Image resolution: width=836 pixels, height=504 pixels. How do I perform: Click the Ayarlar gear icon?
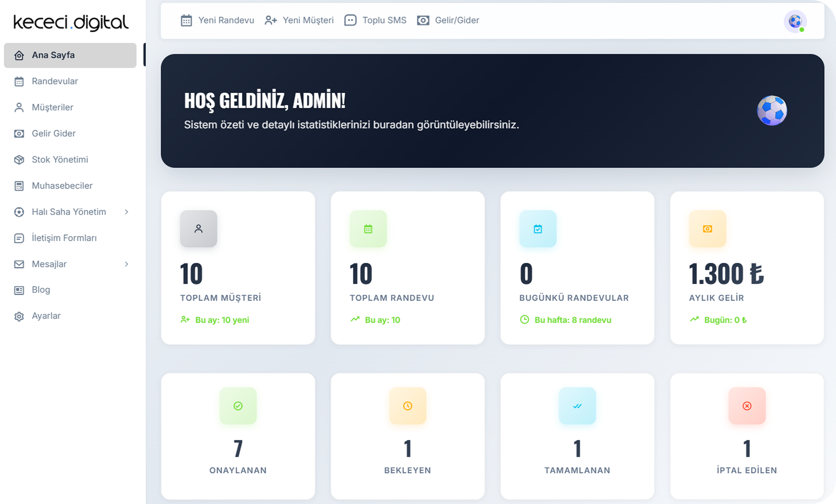coord(19,316)
